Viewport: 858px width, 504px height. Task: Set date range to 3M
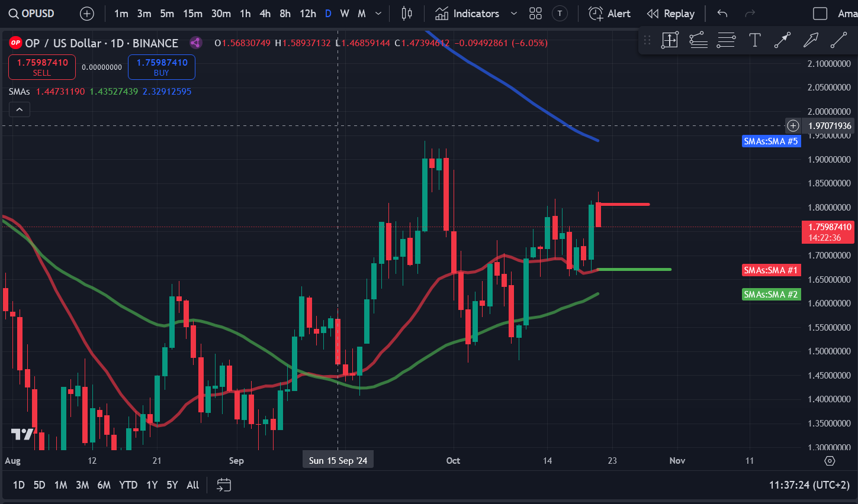82,485
